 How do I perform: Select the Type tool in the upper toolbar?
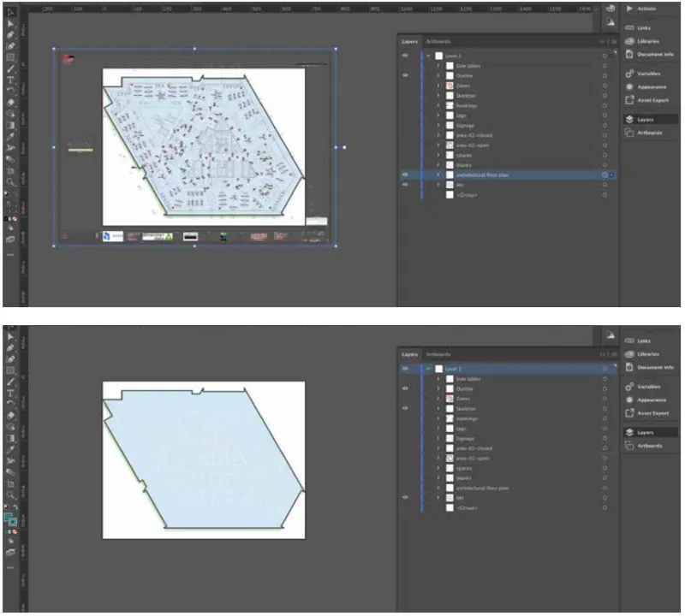tap(10, 79)
